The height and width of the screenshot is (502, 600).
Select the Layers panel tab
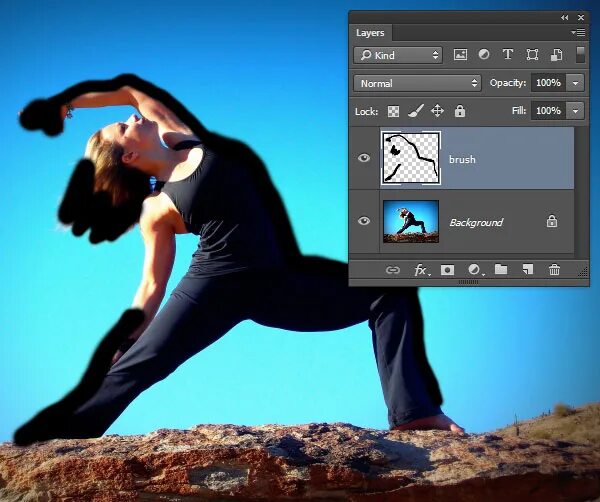pyautogui.click(x=370, y=33)
